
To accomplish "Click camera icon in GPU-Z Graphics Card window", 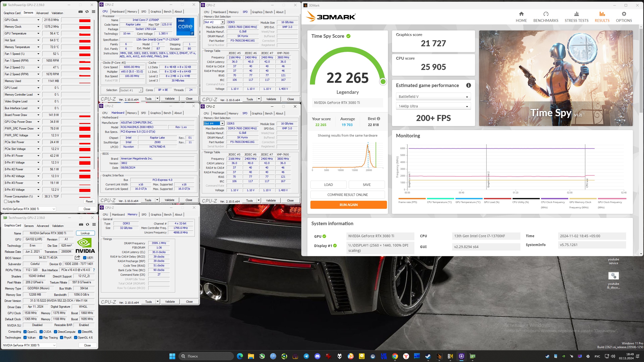I will [x=81, y=224].
